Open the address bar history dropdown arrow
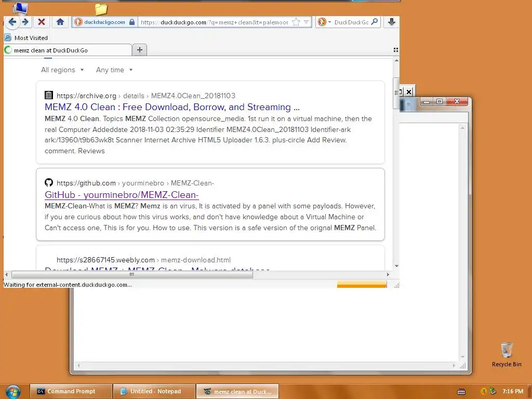 click(x=307, y=22)
